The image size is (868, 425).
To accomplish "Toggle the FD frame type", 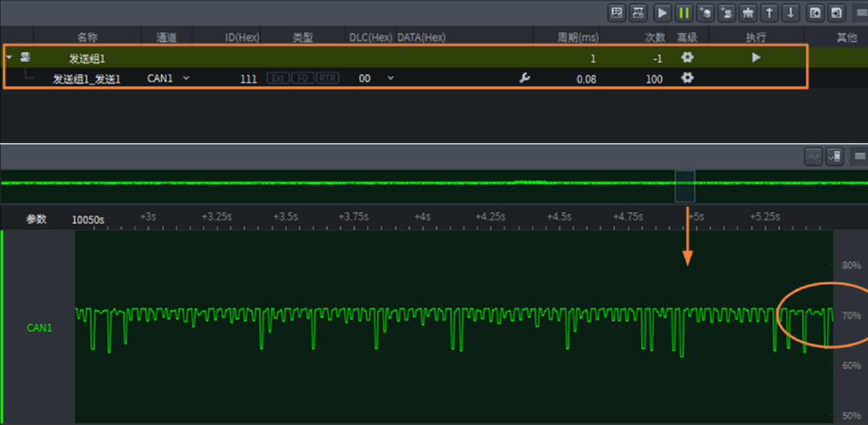I will point(303,79).
